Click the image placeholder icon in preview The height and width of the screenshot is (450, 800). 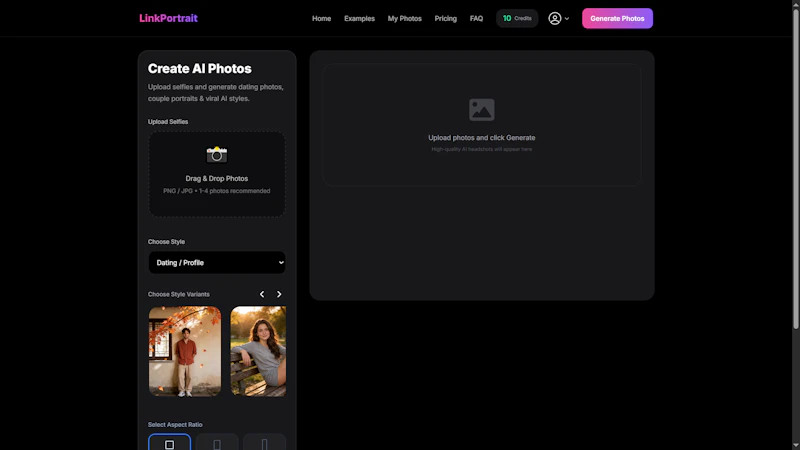click(x=482, y=110)
